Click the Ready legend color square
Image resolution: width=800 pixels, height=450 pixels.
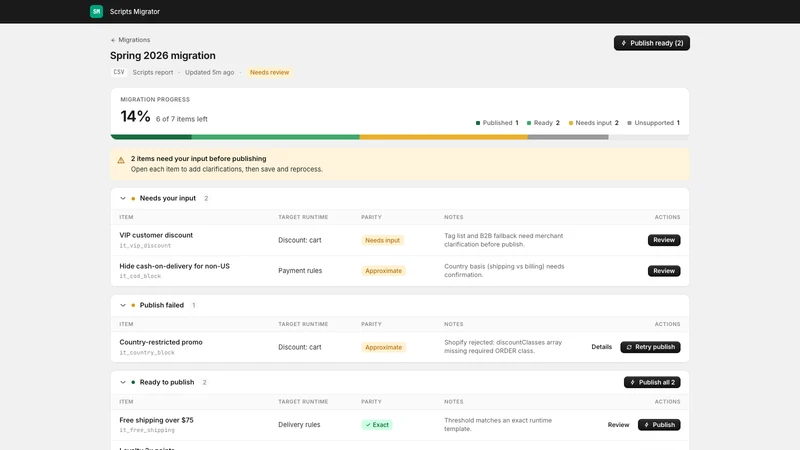coord(529,123)
